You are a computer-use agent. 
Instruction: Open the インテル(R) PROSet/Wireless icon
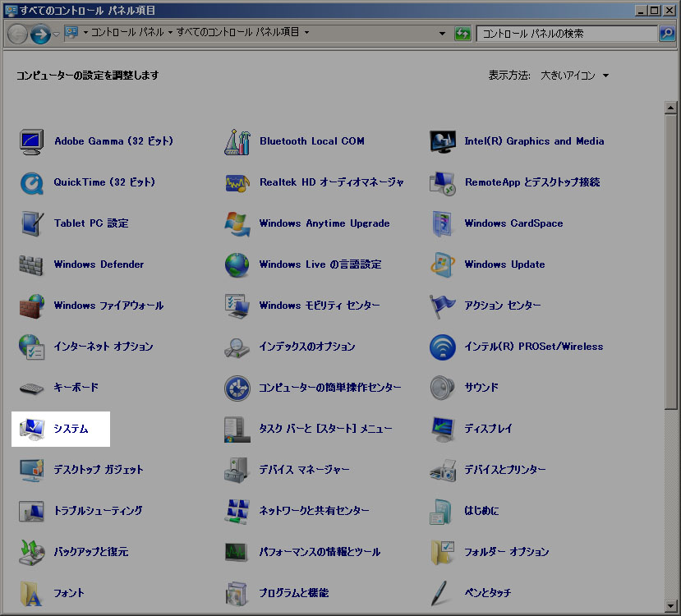[x=443, y=347]
